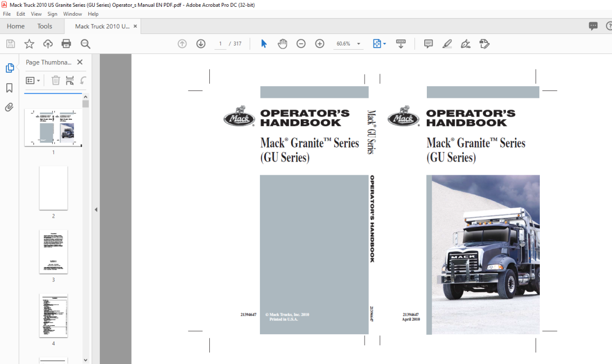Collapse the navigation pane arrow
Image resolution: width=612 pixels, height=364 pixels.
click(96, 210)
